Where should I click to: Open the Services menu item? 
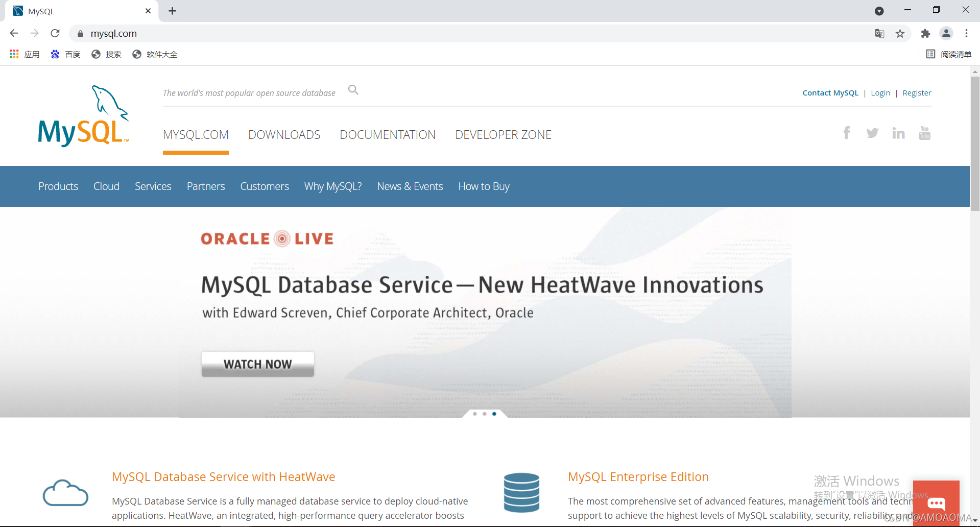point(153,186)
